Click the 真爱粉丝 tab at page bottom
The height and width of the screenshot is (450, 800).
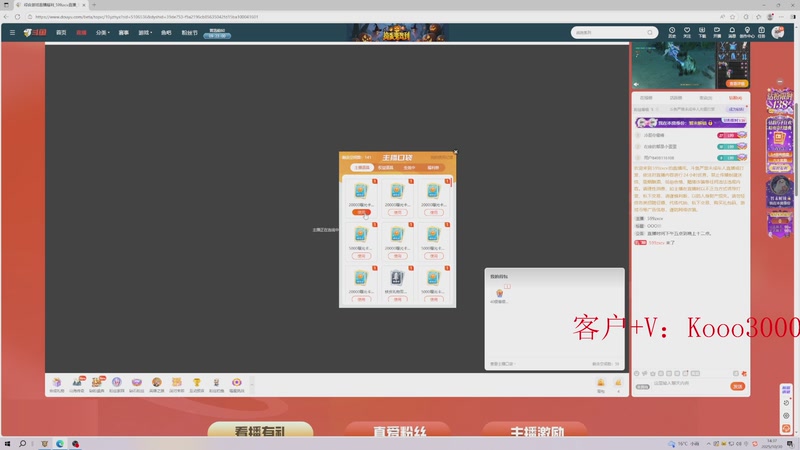[x=398, y=430]
